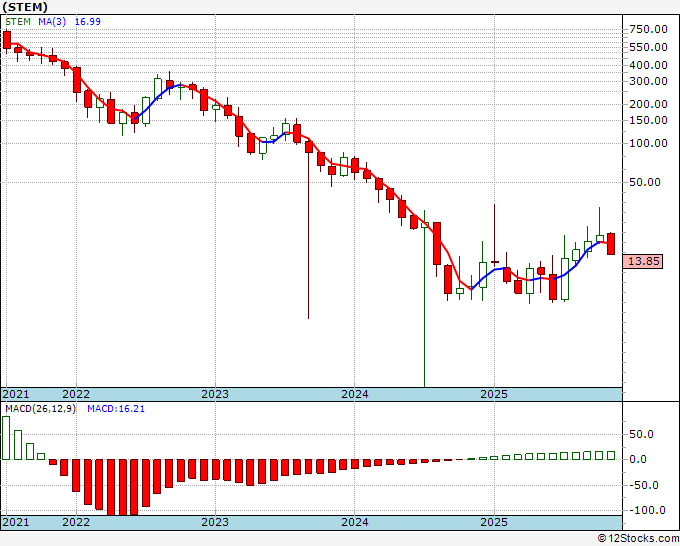Click the 13.85 current price tag
This screenshot has width=680, height=546.
coord(643,261)
